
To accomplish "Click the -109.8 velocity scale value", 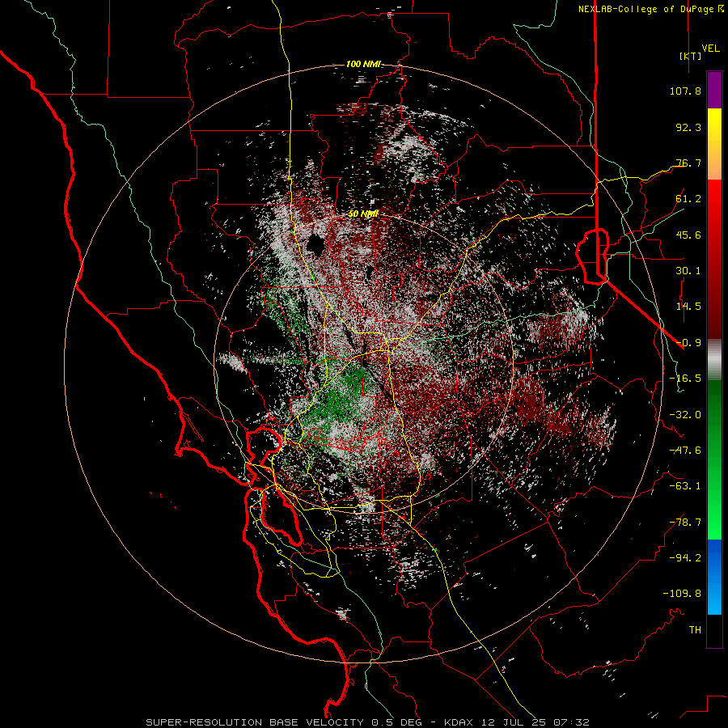I will pos(682,594).
